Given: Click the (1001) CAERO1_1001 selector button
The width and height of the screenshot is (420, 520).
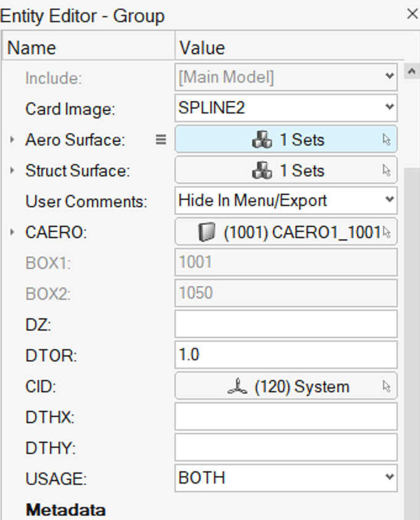Looking at the screenshot, I should coord(286,231).
